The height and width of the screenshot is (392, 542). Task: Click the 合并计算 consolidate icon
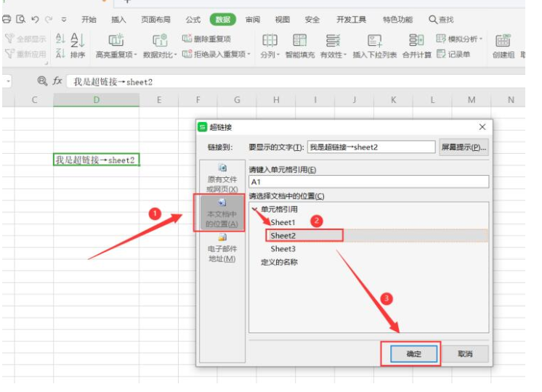pos(416,41)
